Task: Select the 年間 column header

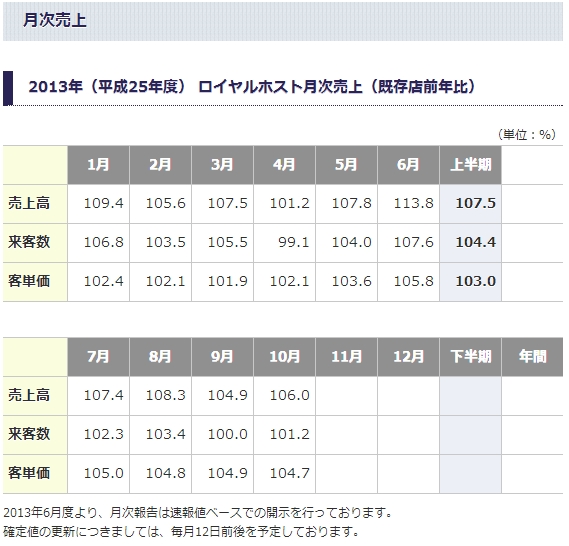Action: click(x=533, y=357)
